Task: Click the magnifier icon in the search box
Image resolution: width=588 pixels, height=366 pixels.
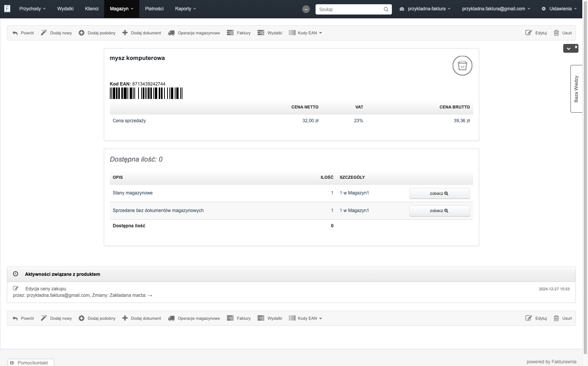Action: click(386, 9)
